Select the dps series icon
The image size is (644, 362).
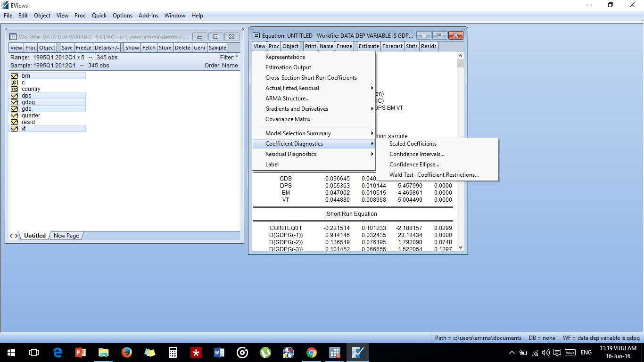[14, 96]
